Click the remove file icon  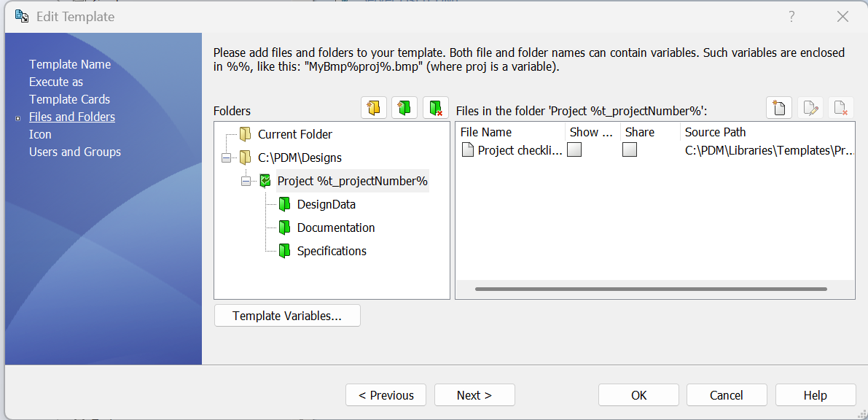coord(840,108)
